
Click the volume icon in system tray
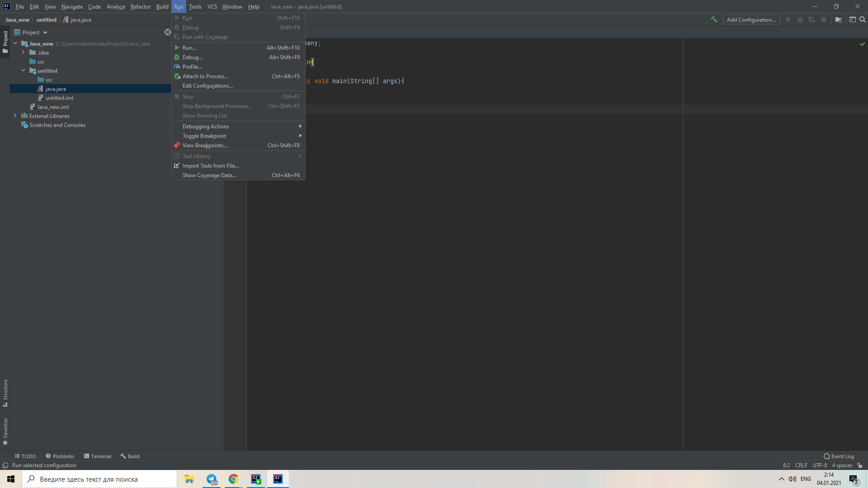793,479
